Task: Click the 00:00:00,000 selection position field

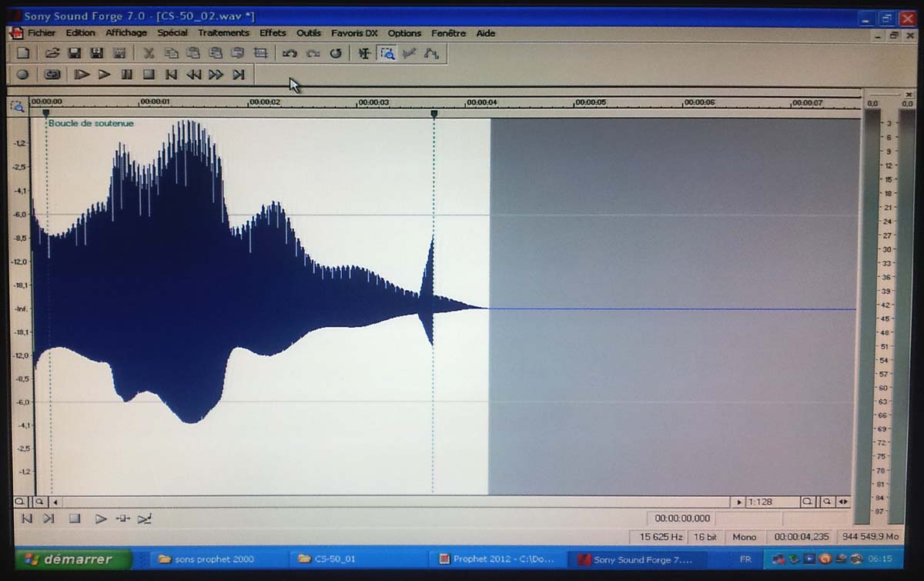Action: 682,519
